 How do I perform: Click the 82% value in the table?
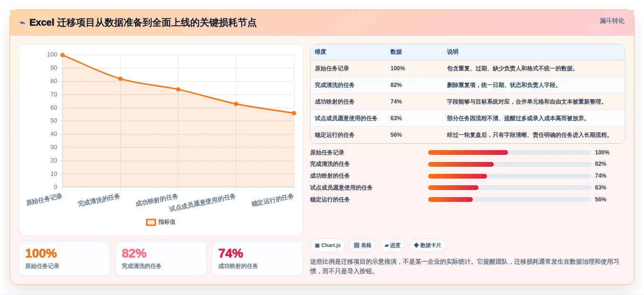(x=396, y=85)
